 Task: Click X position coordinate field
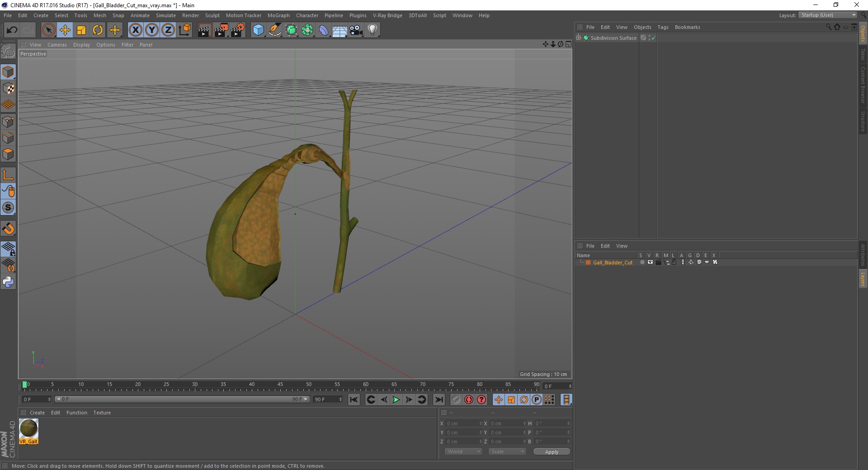pyautogui.click(x=463, y=423)
